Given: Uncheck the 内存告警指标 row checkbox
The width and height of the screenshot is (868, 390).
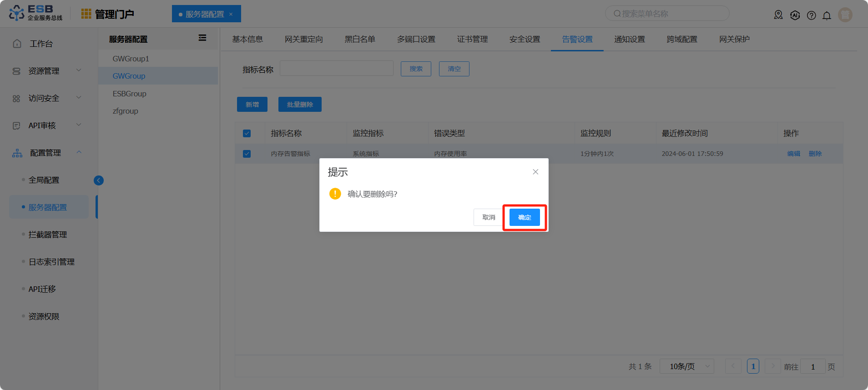Looking at the screenshot, I should coord(247,154).
